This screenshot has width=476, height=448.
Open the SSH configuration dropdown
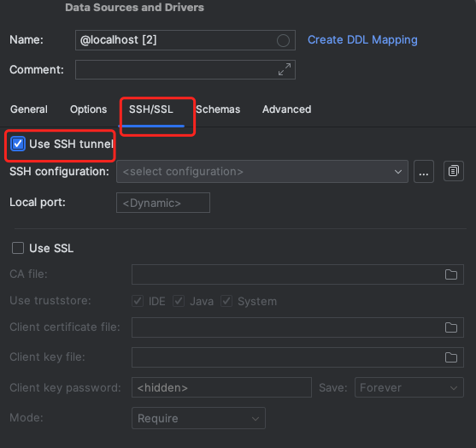[x=262, y=172]
